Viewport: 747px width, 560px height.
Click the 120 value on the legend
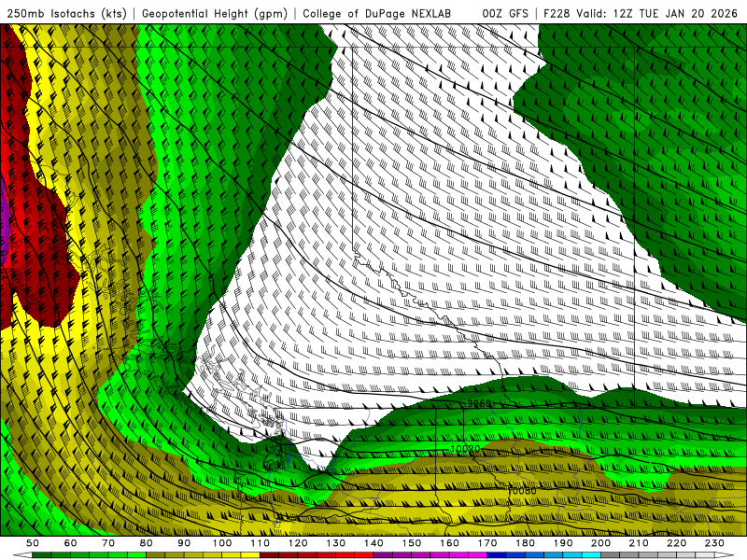298,543
